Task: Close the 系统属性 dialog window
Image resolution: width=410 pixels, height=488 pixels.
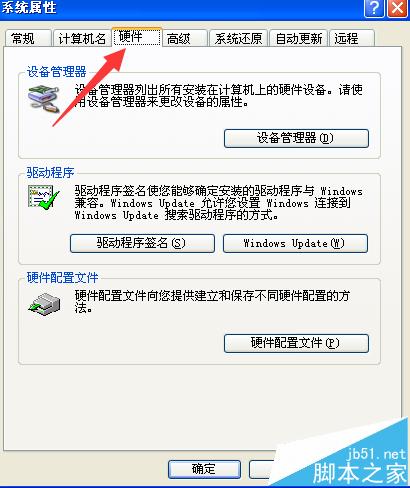Action: pos(397,7)
